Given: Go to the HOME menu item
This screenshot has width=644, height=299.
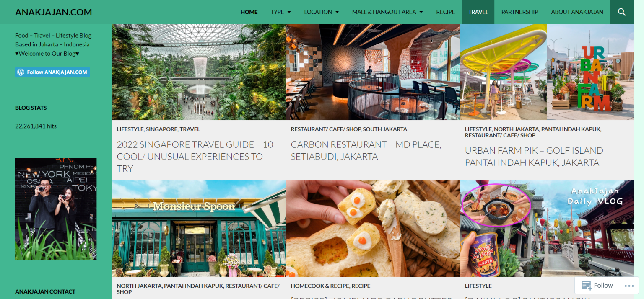Looking at the screenshot, I should pyautogui.click(x=249, y=12).
